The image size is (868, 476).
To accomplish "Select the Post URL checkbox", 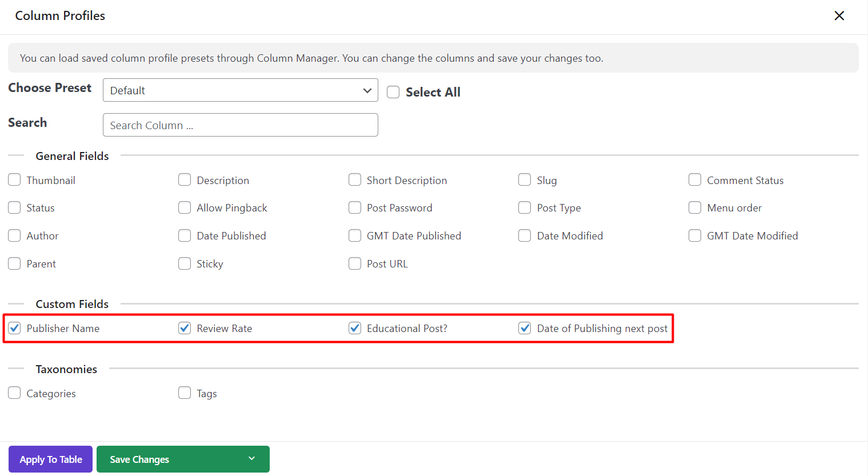I will (355, 263).
